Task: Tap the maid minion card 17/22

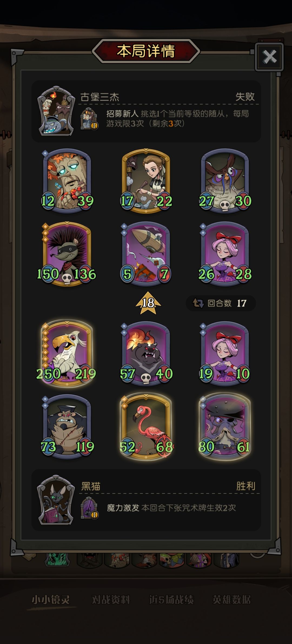Action: (x=146, y=181)
